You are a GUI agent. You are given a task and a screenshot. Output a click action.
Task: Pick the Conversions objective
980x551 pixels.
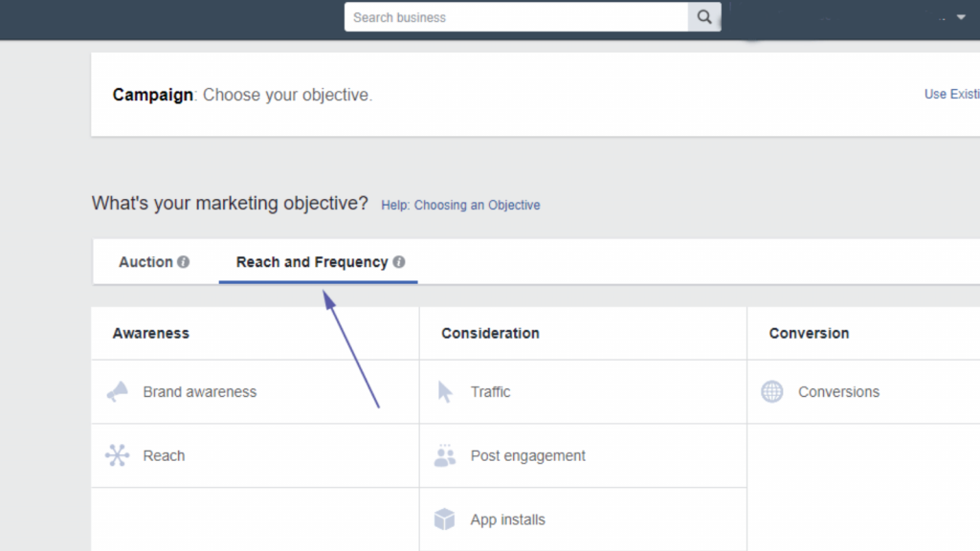(x=864, y=391)
